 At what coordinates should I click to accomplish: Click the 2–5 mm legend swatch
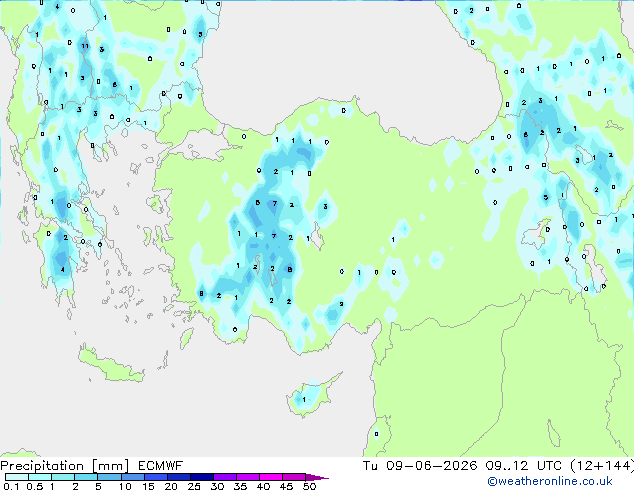point(86,477)
